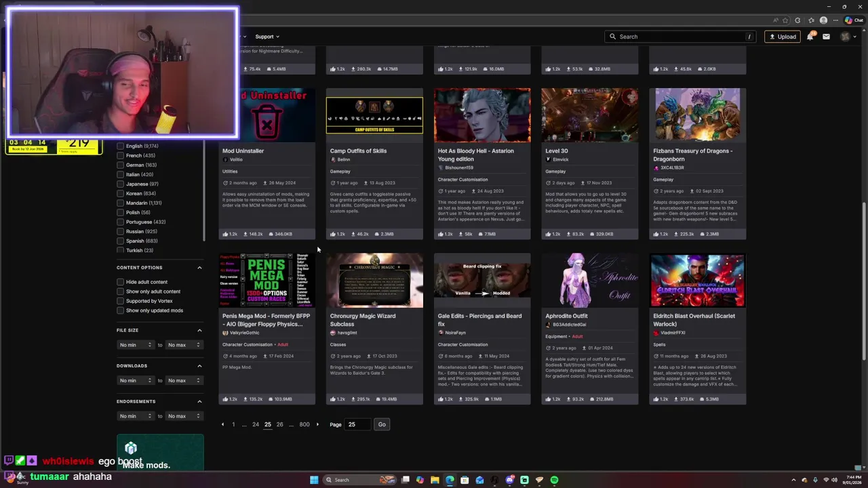Collapse the File Size section
This screenshot has height=488, width=868.
click(x=199, y=330)
